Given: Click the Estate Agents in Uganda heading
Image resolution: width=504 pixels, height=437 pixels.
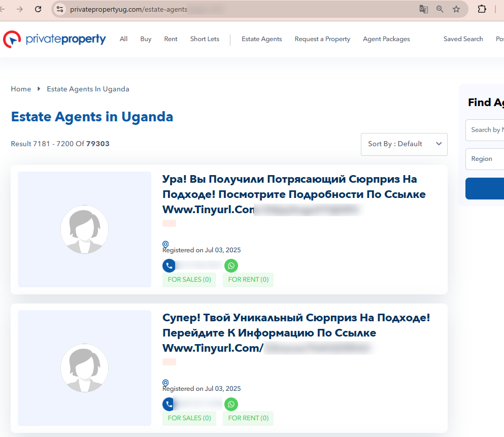Looking at the screenshot, I should (92, 117).
